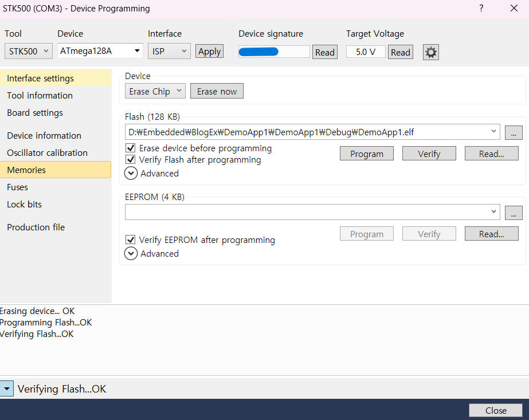The height and width of the screenshot is (420, 529).
Task: Open the device programming settings gear
Action: pyautogui.click(x=431, y=52)
